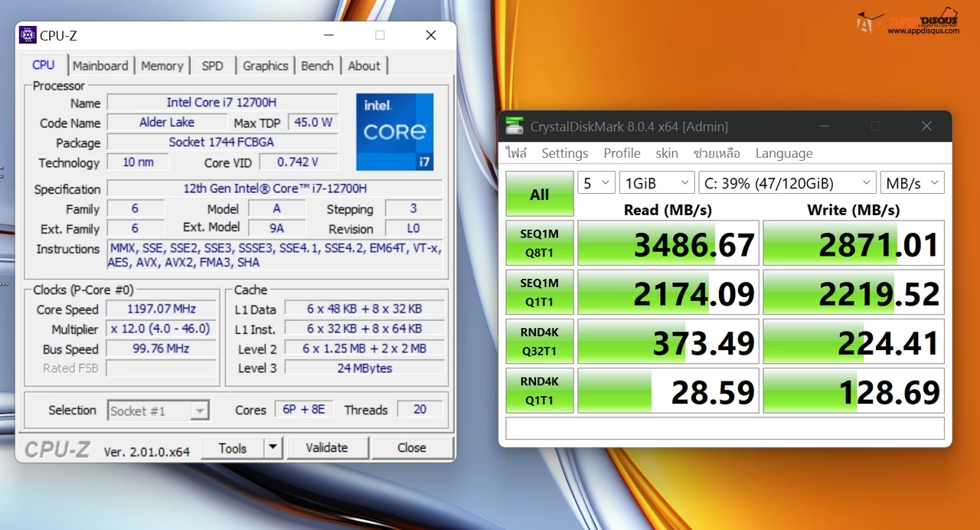Click the Package value Socket 1744 FCBGA
The height and width of the screenshot is (530, 980).
[x=222, y=142]
